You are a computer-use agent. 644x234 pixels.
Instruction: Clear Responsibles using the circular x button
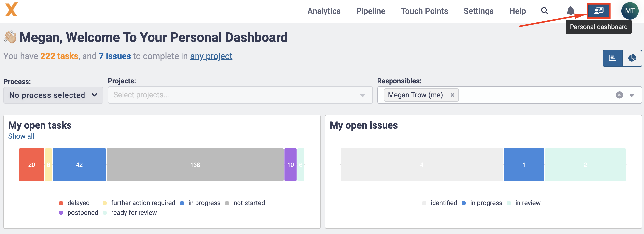click(x=619, y=95)
